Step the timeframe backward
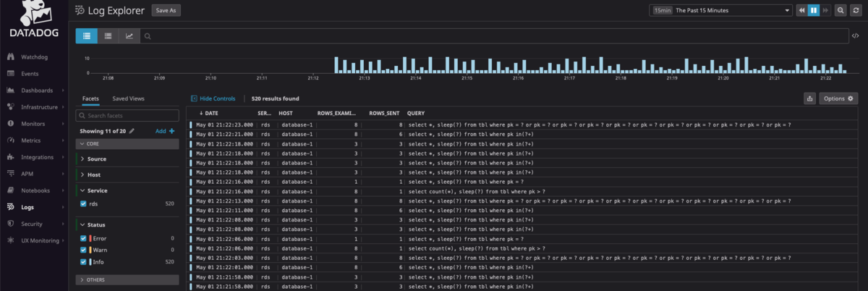Screen dimensions: 868x291 801,10
